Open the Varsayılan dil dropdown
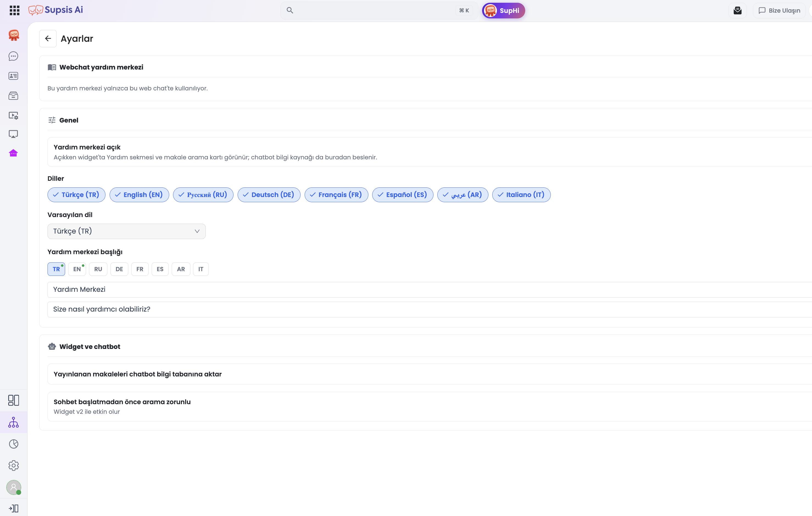This screenshot has height=516, width=812. [x=126, y=231]
